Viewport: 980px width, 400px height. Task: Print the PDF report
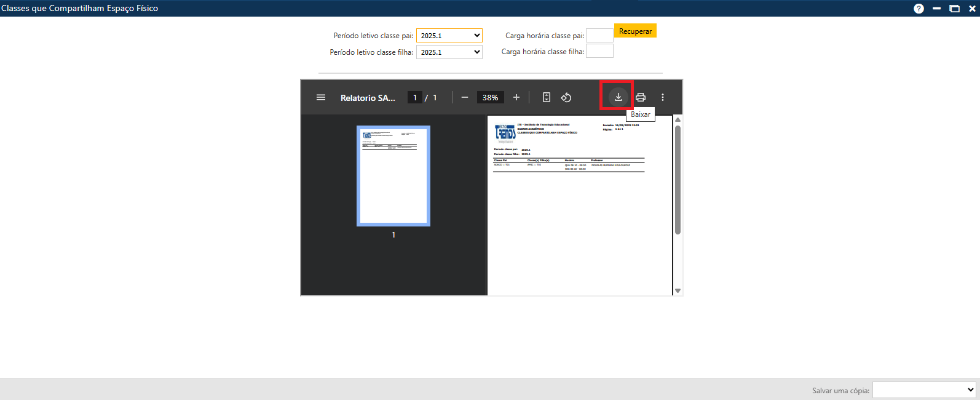click(641, 97)
